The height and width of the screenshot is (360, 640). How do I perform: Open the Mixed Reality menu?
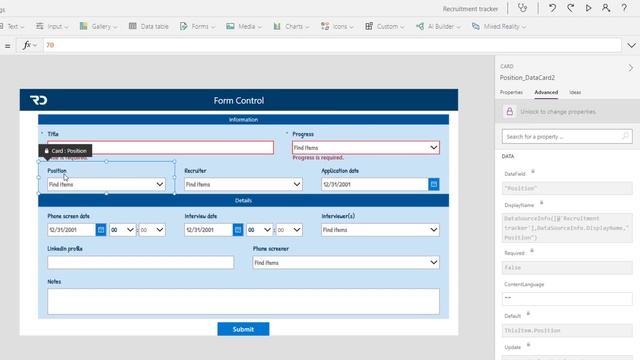tap(498, 26)
